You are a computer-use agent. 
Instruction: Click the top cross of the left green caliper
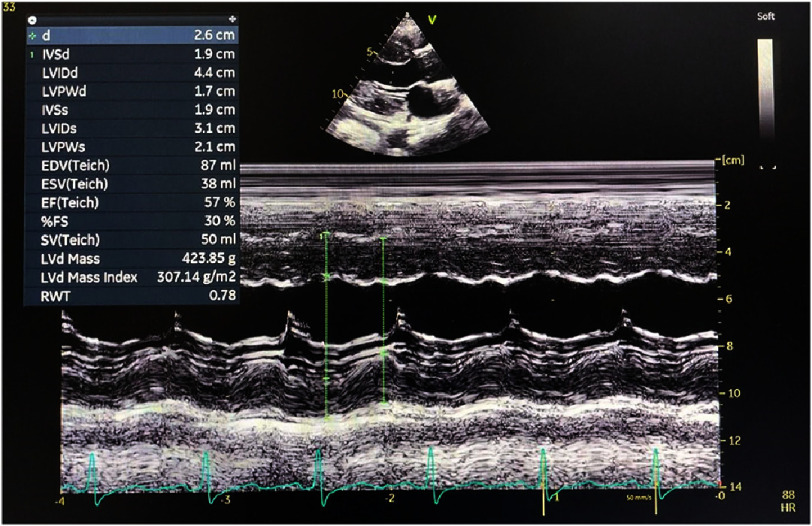pyautogui.click(x=326, y=235)
